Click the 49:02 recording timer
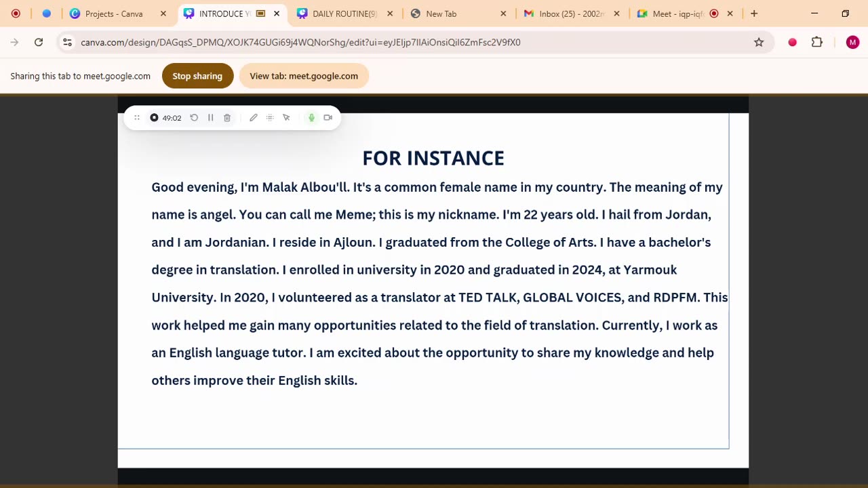868x488 pixels. tap(172, 118)
